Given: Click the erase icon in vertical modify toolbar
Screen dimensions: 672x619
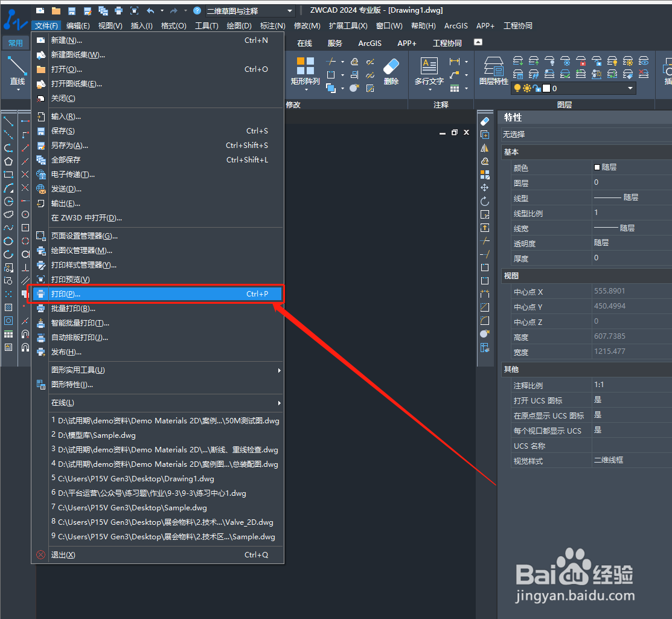Looking at the screenshot, I should coord(485,122).
